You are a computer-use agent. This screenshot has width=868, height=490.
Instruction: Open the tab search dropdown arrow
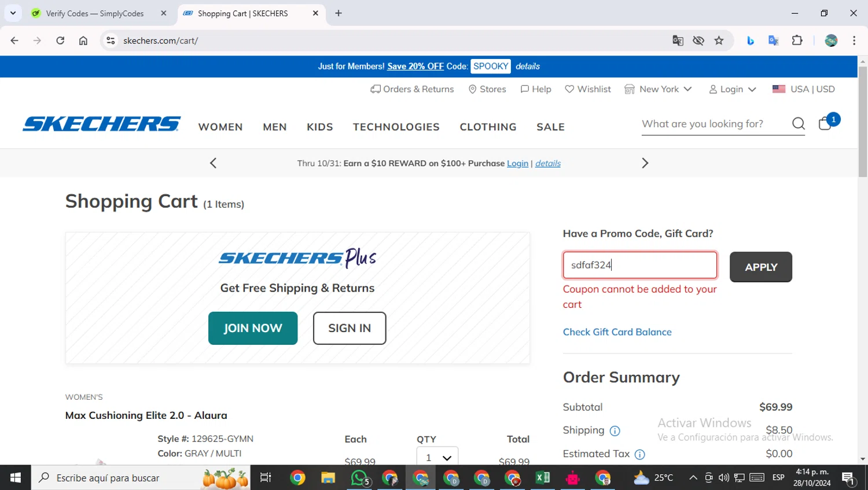[x=13, y=13]
